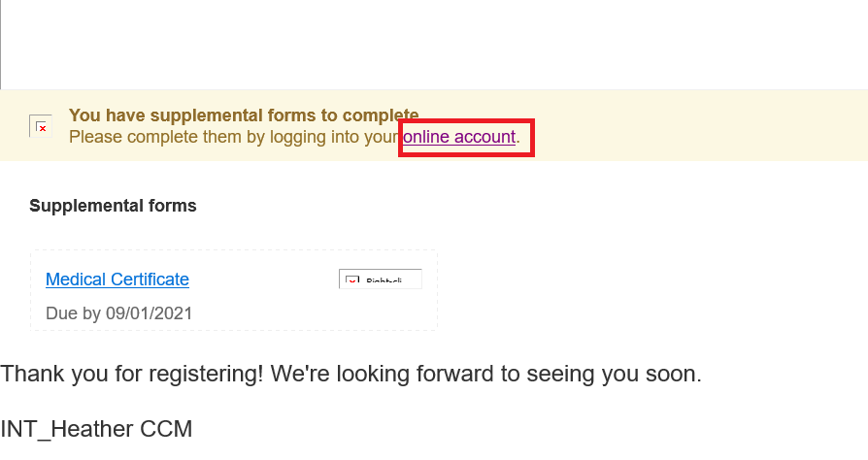The image size is (868, 460).
Task: Click the Supplemental forms heading
Action: 113,206
